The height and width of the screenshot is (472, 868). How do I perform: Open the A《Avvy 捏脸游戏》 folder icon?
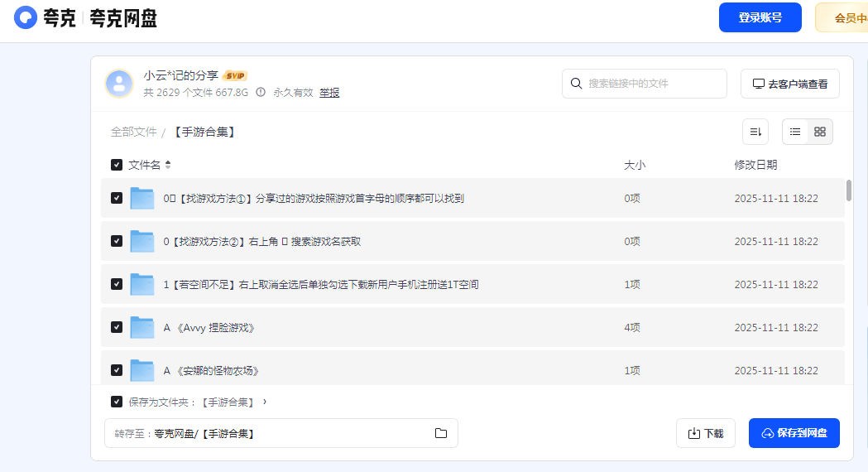click(142, 327)
